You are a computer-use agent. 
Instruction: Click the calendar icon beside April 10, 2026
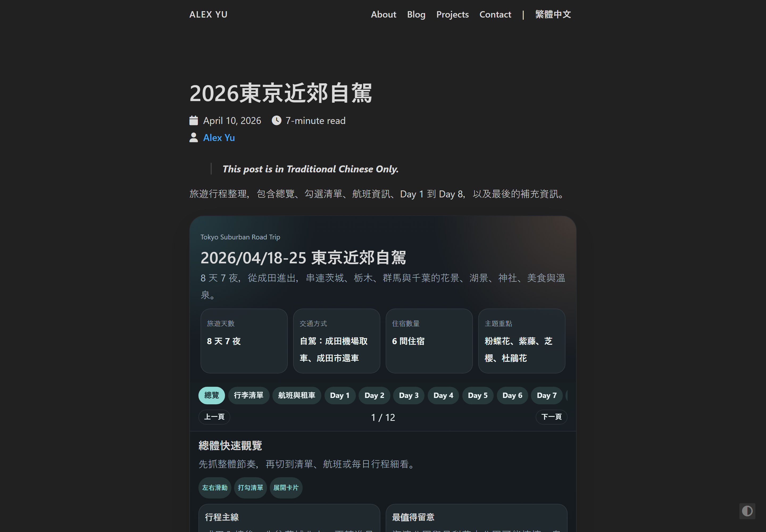pyautogui.click(x=194, y=120)
